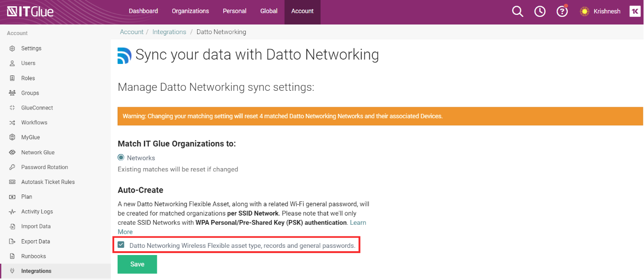Click the Activity Logs pulse icon

click(x=12, y=212)
